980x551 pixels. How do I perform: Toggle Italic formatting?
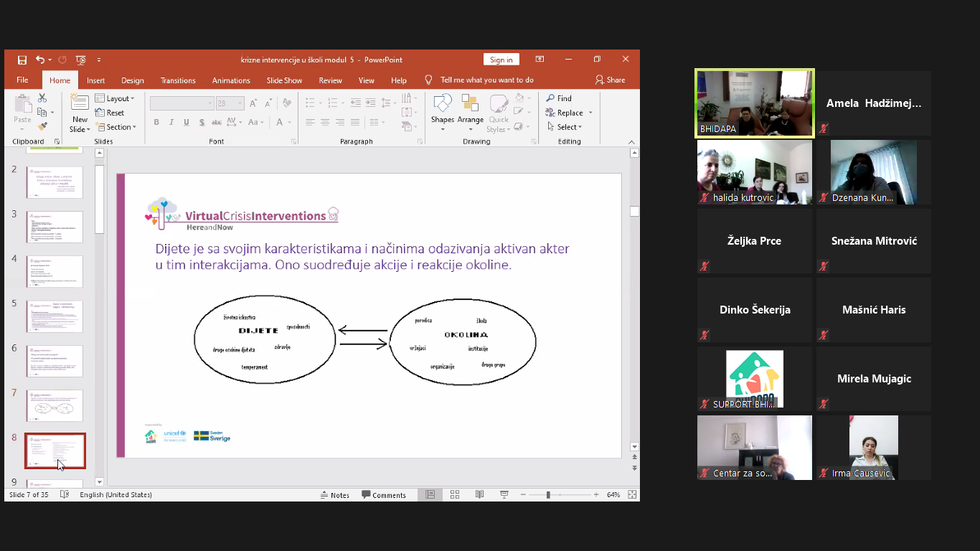pos(171,123)
